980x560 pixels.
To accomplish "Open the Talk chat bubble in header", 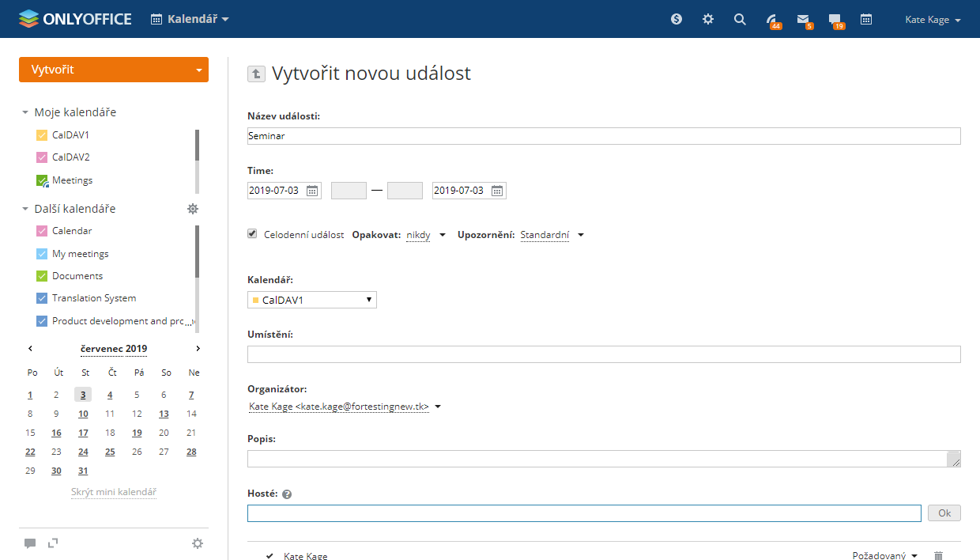I will [x=835, y=20].
